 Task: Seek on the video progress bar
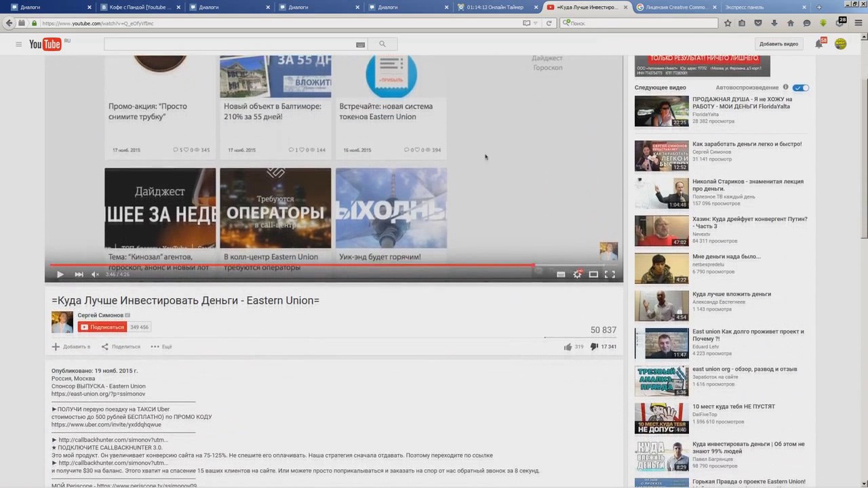pyautogui.click(x=334, y=265)
